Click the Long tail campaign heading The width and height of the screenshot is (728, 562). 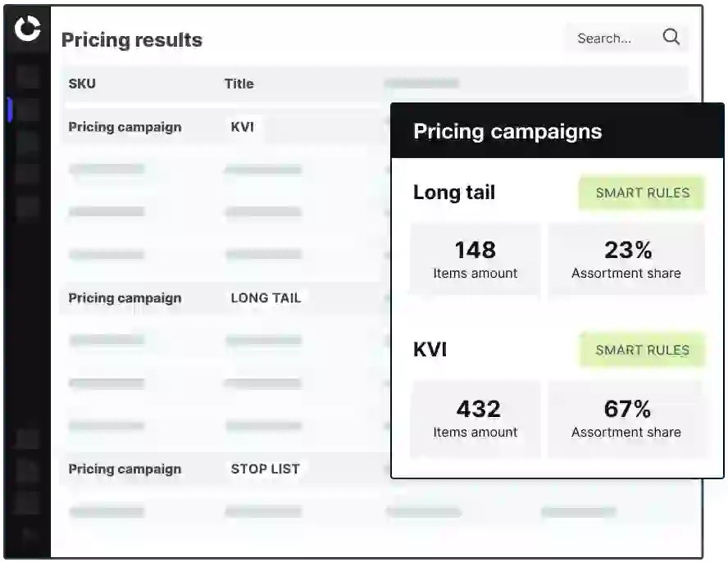click(454, 193)
